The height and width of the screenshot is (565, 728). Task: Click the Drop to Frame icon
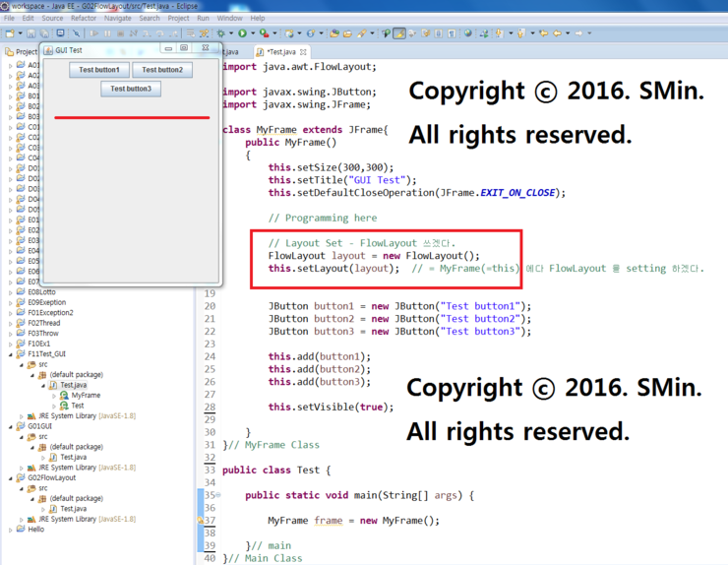[190, 33]
